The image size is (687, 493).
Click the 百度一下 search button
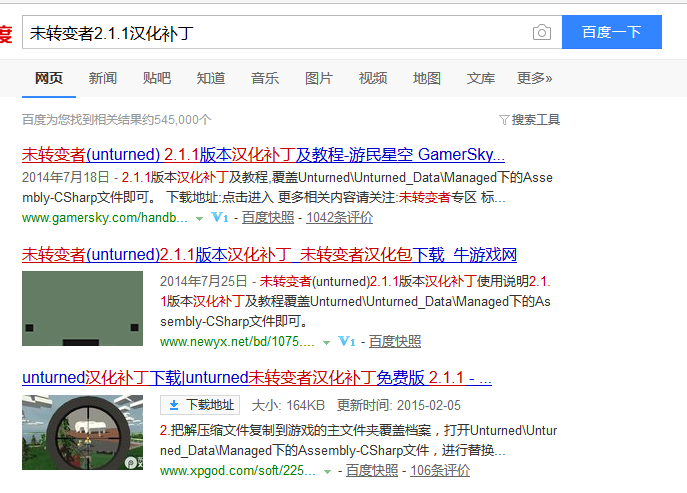click(612, 32)
